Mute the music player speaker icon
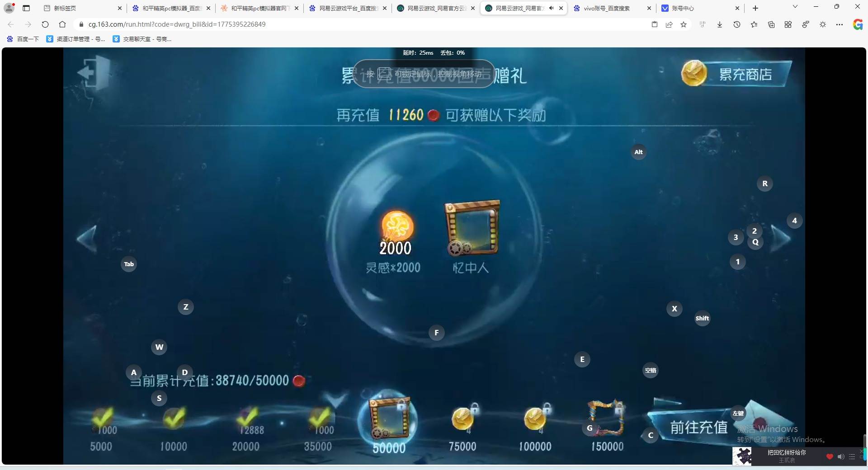The height and width of the screenshot is (470, 868). point(841,456)
